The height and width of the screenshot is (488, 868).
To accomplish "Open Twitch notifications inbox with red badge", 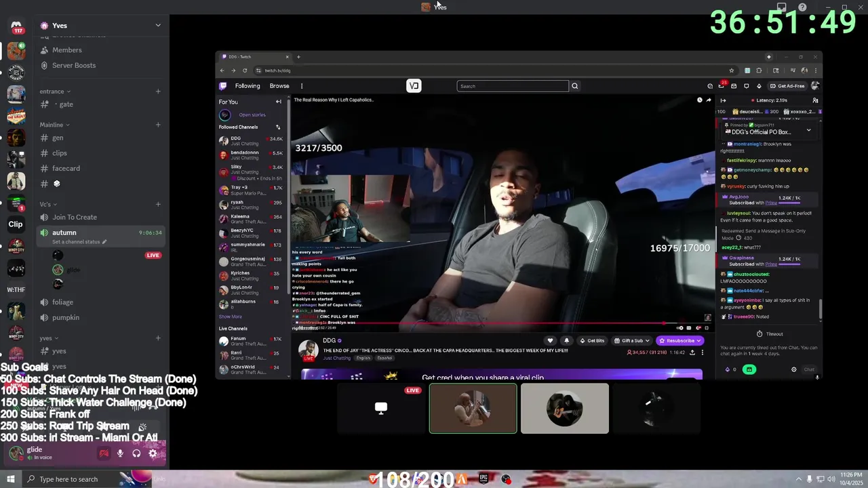I will 722,85.
